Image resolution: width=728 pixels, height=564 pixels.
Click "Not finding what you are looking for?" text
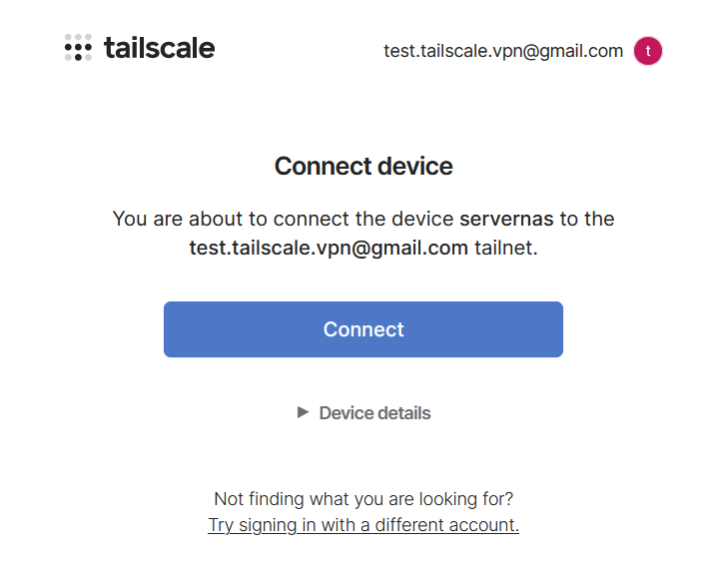(x=364, y=499)
